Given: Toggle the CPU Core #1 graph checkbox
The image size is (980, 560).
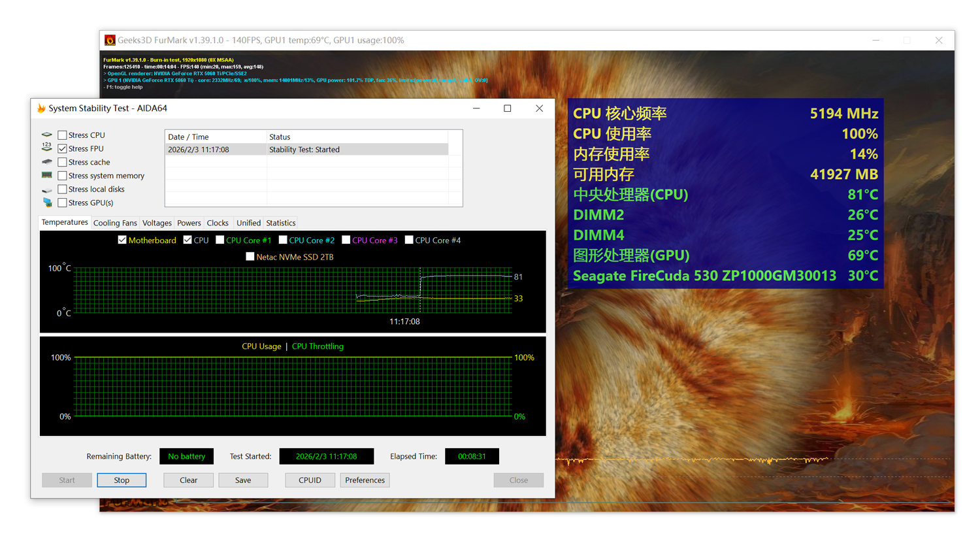Looking at the screenshot, I should pos(220,240).
